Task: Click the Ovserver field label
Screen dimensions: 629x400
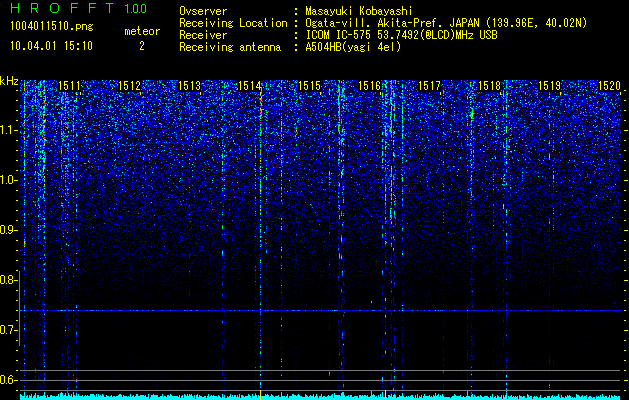Action: pos(203,11)
